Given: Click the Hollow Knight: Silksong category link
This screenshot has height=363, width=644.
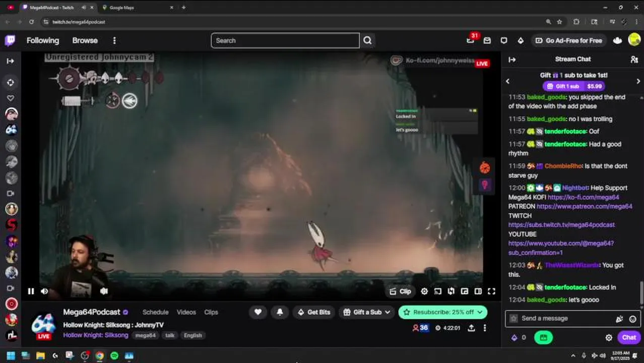Looking at the screenshot, I should [96, 335].
